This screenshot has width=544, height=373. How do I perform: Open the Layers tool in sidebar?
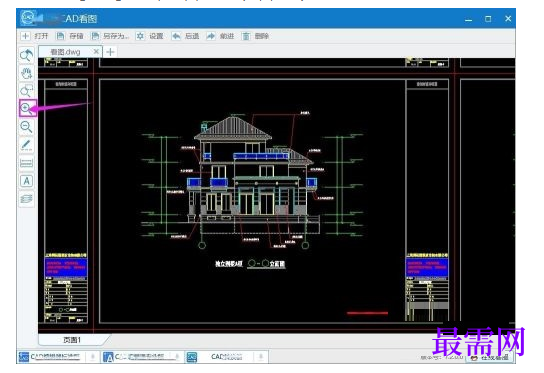tap(26, 199)
